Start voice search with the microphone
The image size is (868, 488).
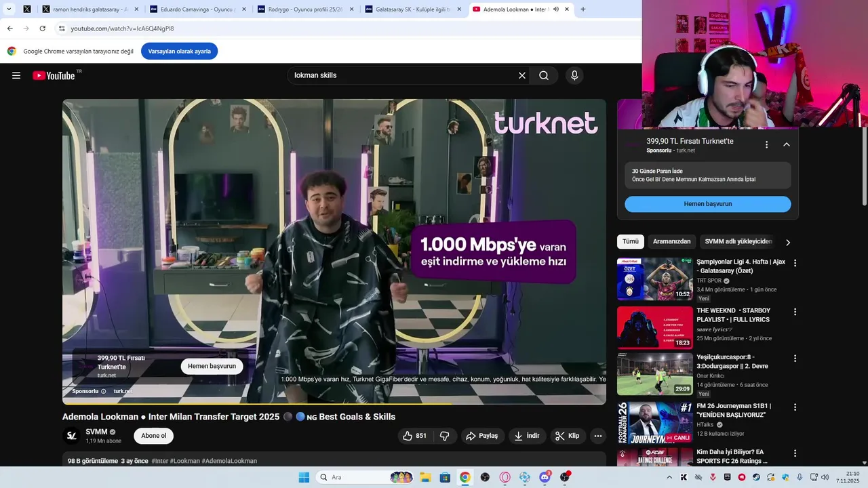pos(574,75)
